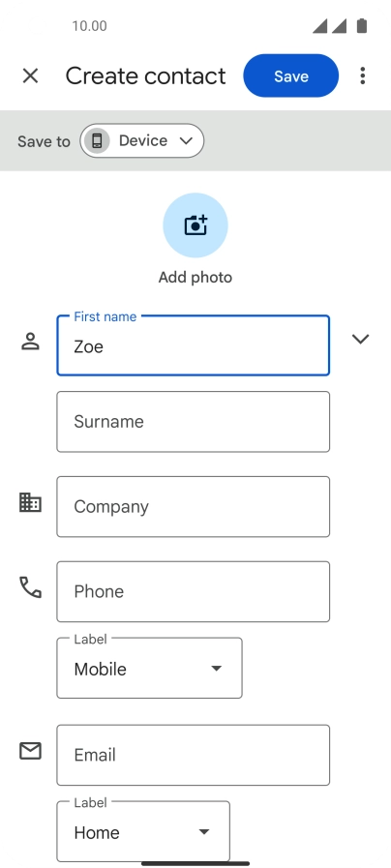Open the three-dot overflow menu
Image resolution: width=391 pixels, height=868 pixels.
362,75
